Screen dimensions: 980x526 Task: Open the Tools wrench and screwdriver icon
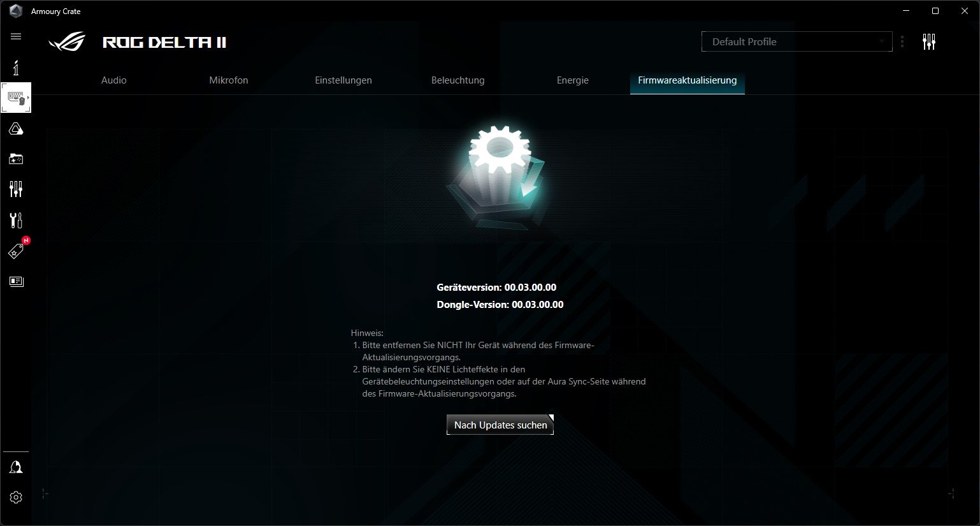tap(16, 220)
